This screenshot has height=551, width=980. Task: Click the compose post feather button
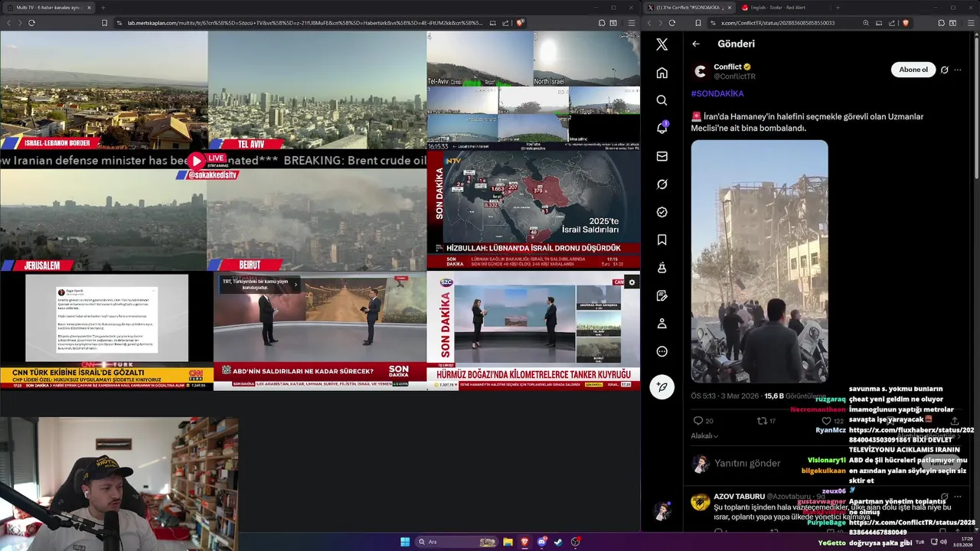(661, 386)
